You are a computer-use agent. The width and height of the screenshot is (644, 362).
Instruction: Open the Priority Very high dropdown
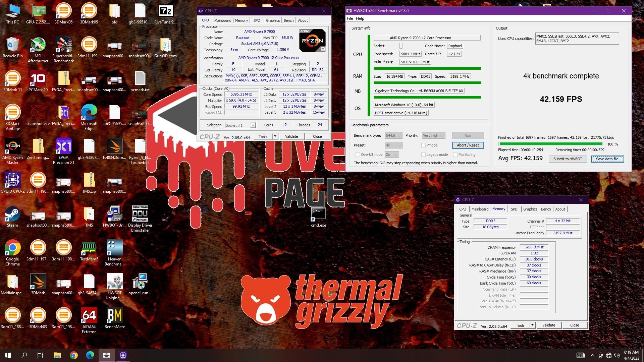pyautogui.click(x=433, y=135)
